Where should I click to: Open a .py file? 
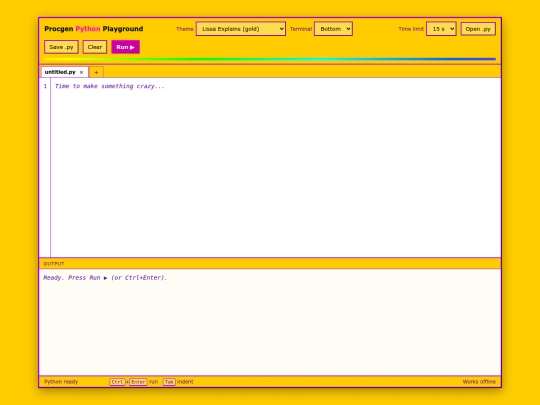pos(478,29)
